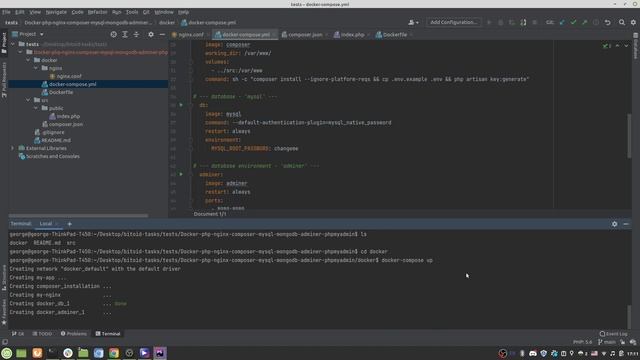Image resolution: width=640 pixels, height=360 pixels.
Task: Open IDE settings gear in toolbar
Action: coord(633,22)
